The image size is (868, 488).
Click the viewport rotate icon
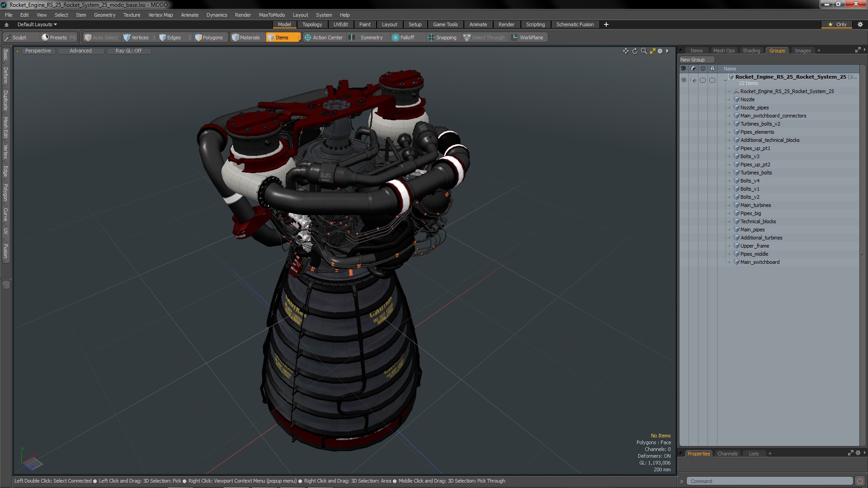tap(635, 51)
